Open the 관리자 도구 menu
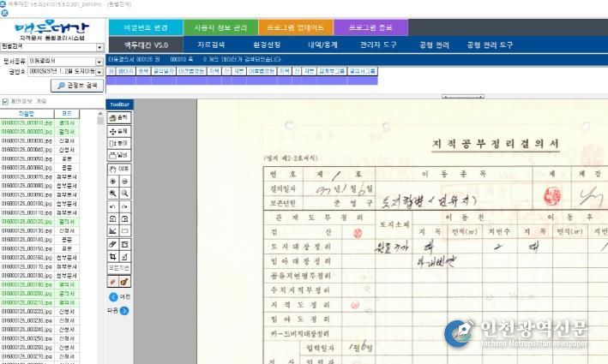This screenshot has height=364, width=608. pyautogui.click(x=377, y=45)
